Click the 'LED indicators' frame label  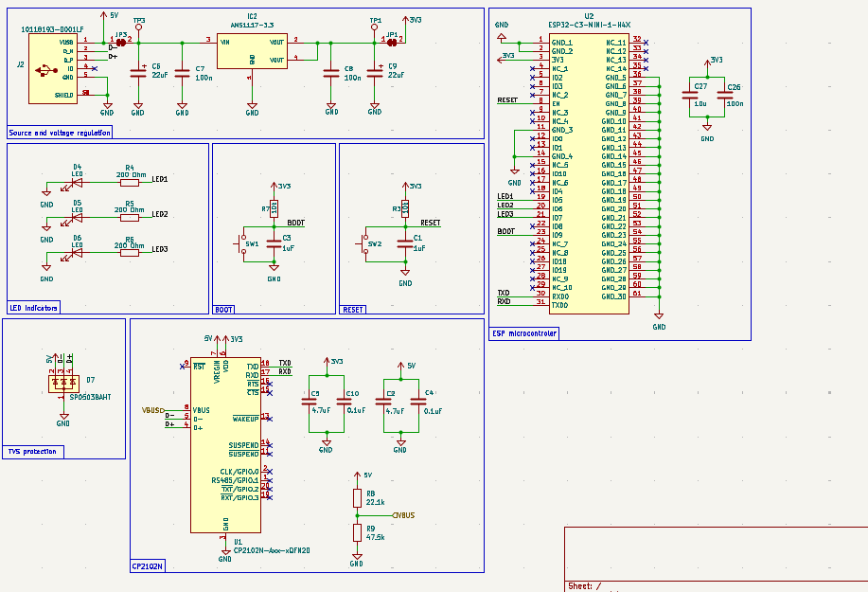(x=33, y=308)
